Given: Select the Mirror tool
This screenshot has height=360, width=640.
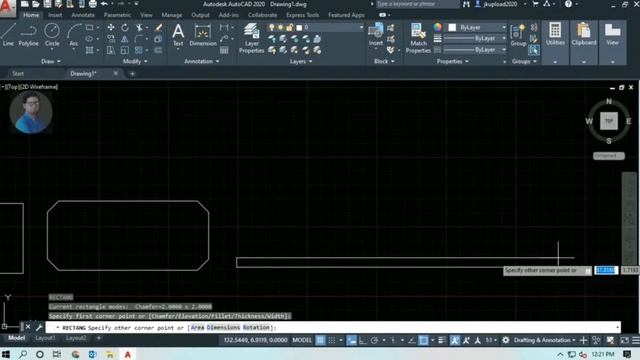Looking at the screenshot, I should pyautogui.click(x=124, y=39).
